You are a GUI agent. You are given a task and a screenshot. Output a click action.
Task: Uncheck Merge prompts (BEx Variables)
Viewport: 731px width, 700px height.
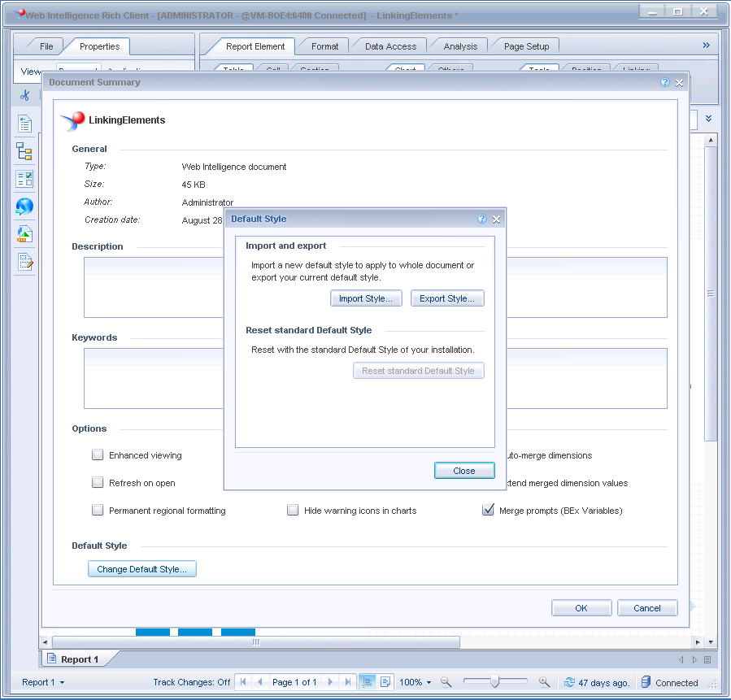[488, 510]
